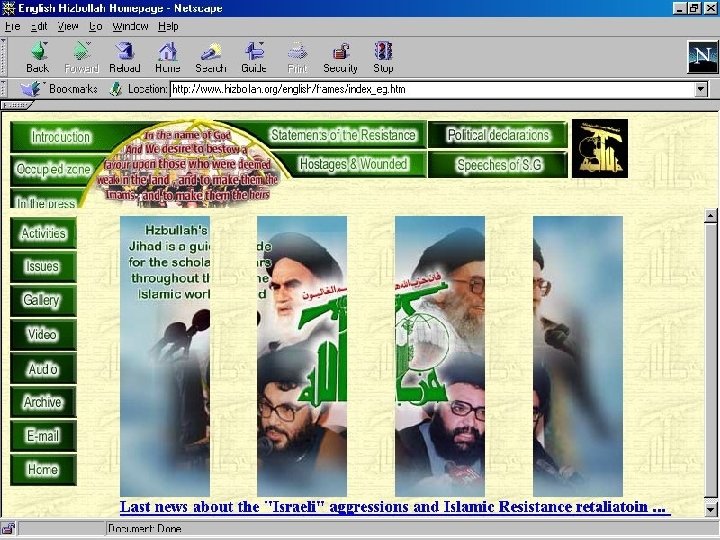The height and width of the screenshot is (540, 720).
Task: Click the first banner image strip
Action: tap(165, 356)
